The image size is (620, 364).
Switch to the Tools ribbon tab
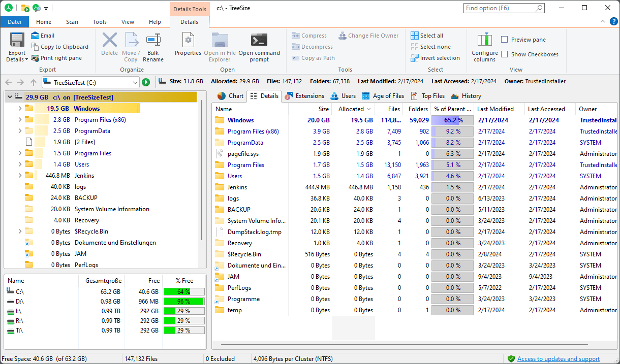(x=100, y=22)
